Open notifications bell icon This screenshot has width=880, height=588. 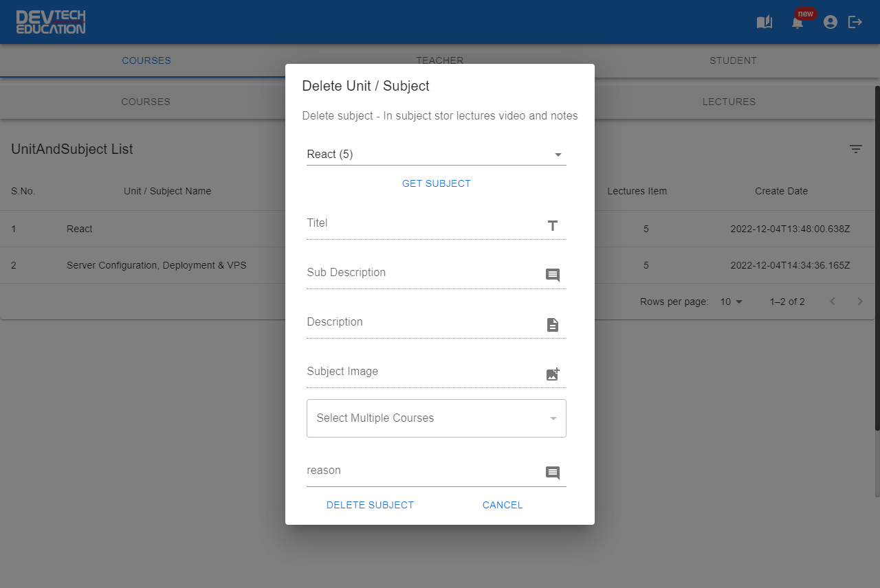(x=797, y=23)
